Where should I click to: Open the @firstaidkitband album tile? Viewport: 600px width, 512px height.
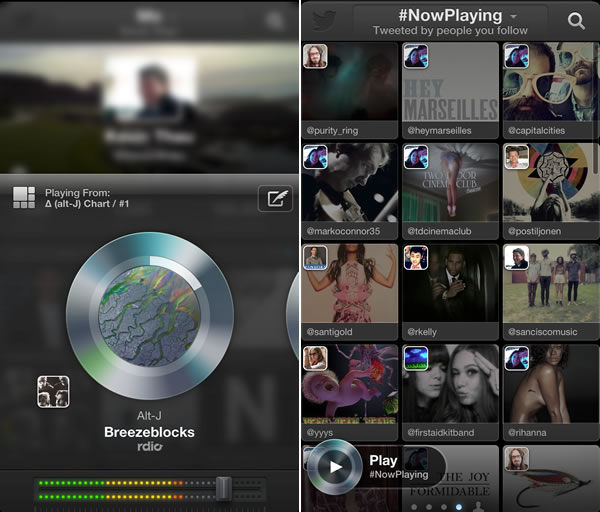450,393
